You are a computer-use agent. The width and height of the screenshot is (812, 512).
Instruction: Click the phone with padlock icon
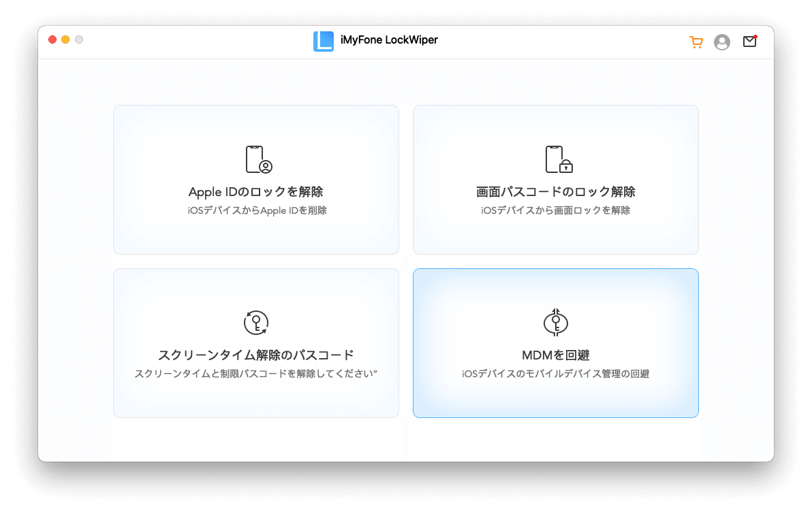[559, 159]
